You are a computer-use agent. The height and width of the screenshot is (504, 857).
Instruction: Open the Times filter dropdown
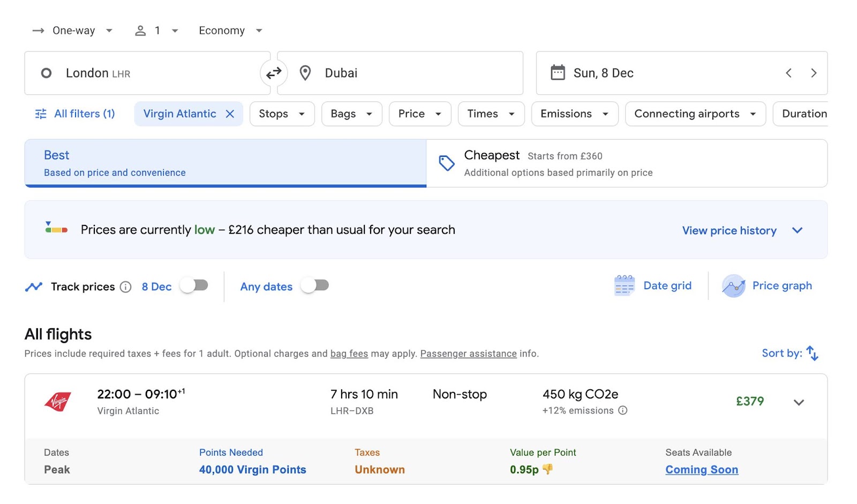point(491,114)
